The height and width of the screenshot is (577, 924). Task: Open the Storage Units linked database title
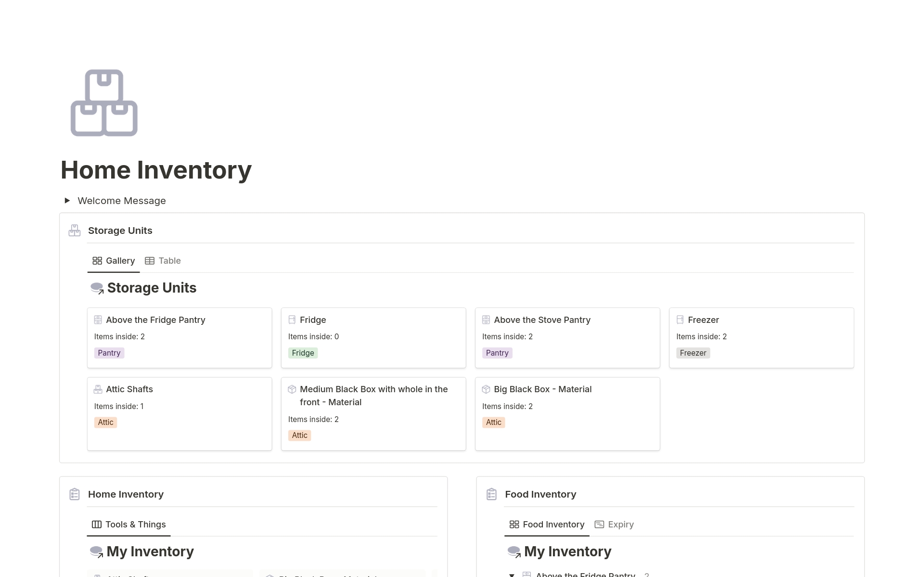pyautogui.click(x=152, y=288)
